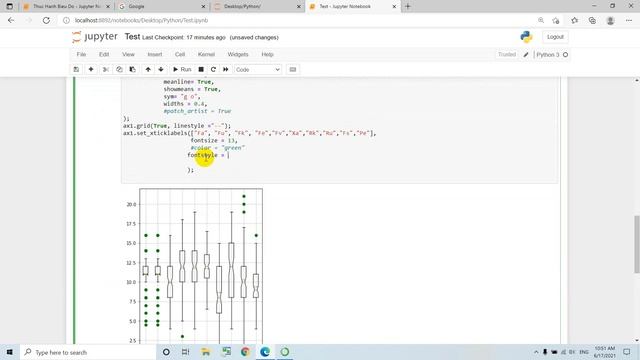This screenshot has width=640, height=360.
Task: Click the ENG language indicator
Action: (584, 352)
